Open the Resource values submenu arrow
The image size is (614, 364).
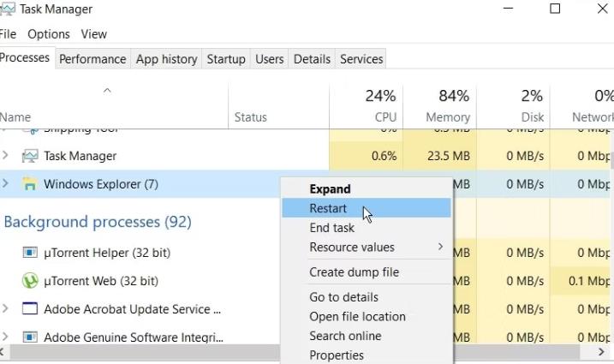tap(440, 247)
